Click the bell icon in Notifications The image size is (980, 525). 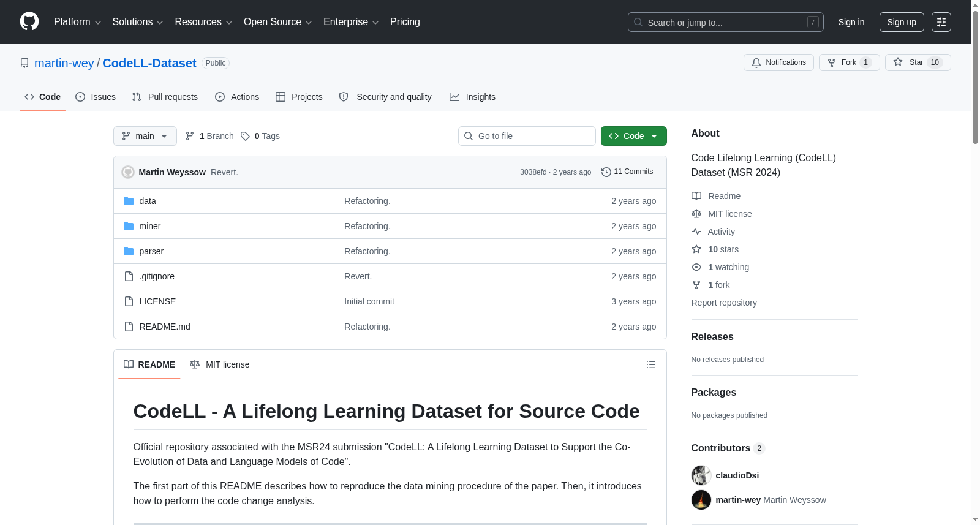click(756, 62)
